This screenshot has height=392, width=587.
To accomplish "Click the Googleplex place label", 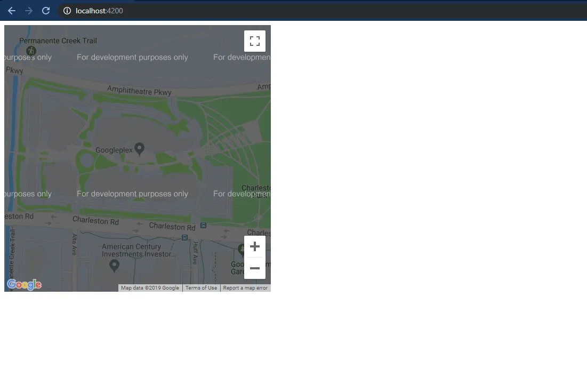I will (114, 150).
